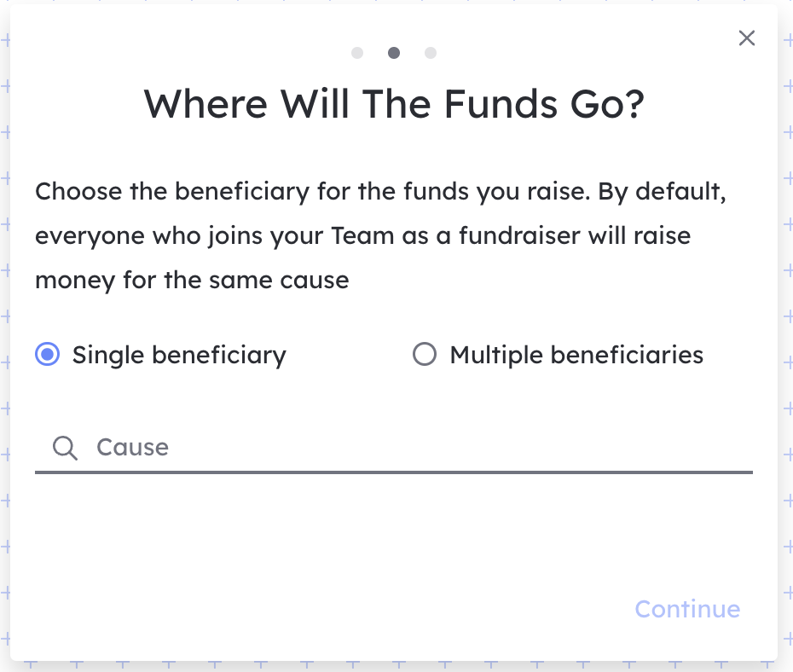Go to the first step dot
The width and height of the screenshot is (793, 672).
tap(357, 53)
